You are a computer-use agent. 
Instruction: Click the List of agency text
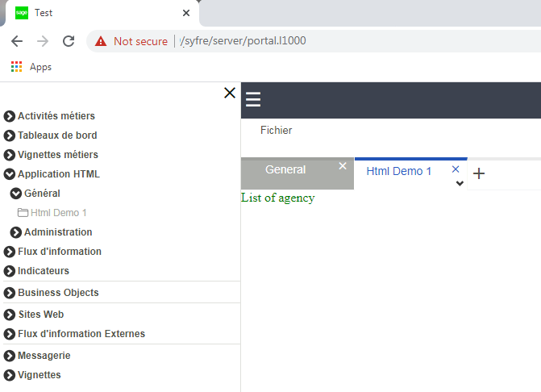(x=277, y=198)
